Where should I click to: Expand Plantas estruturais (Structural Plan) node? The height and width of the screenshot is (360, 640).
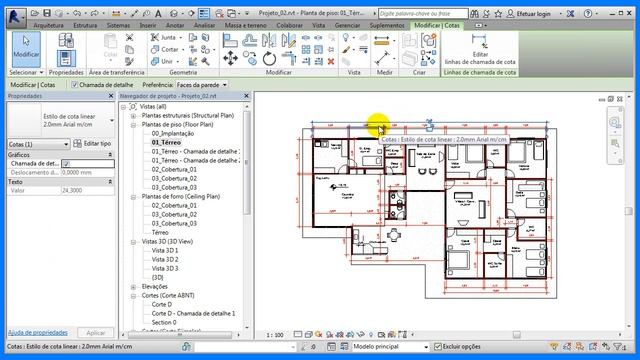click(133, 116)
